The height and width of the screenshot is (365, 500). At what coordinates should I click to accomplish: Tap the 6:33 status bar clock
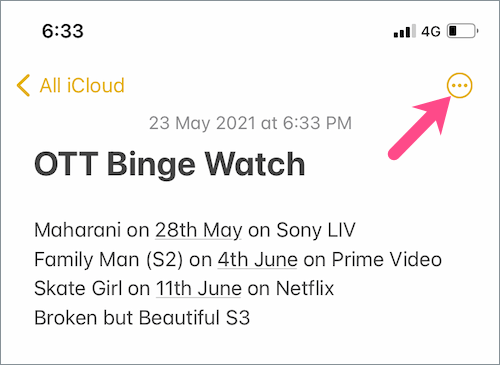pyautogui.click(x=63, y=31)
